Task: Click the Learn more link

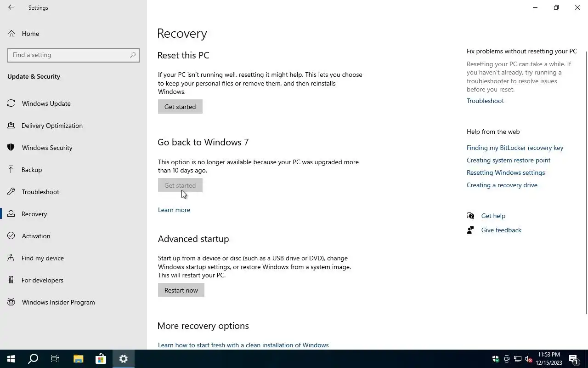Action: tap(174, 210)
